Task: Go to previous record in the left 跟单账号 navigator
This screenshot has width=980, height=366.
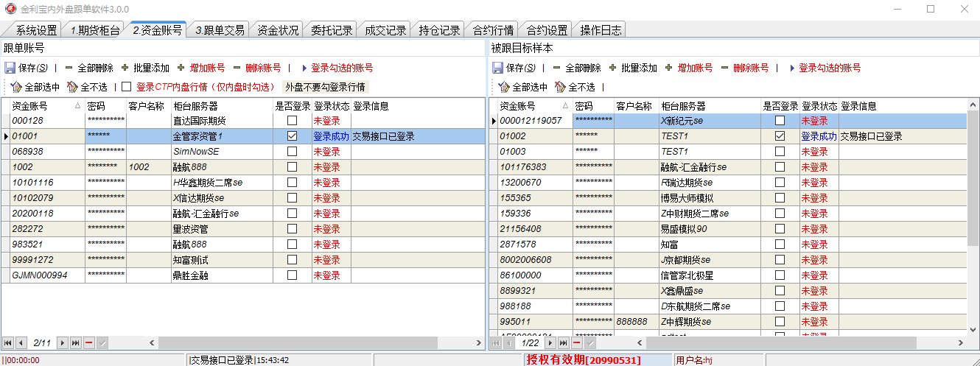Action: [x=21, y=343]
